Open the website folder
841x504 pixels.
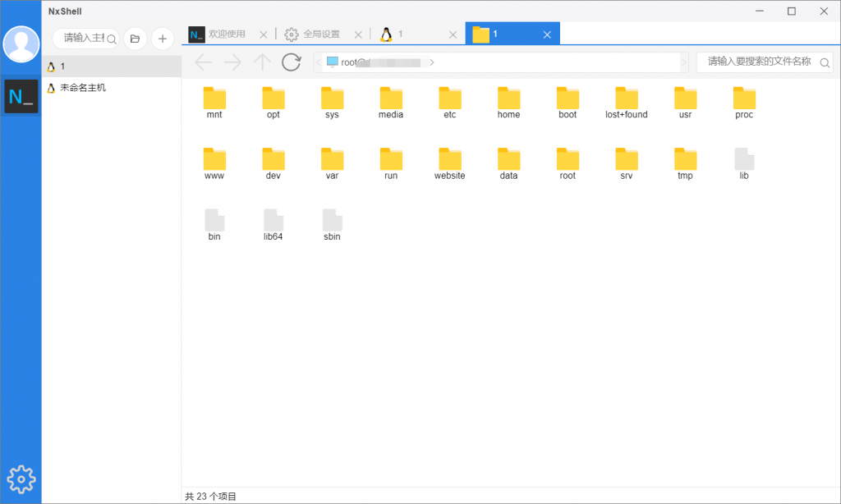point(450,163)
